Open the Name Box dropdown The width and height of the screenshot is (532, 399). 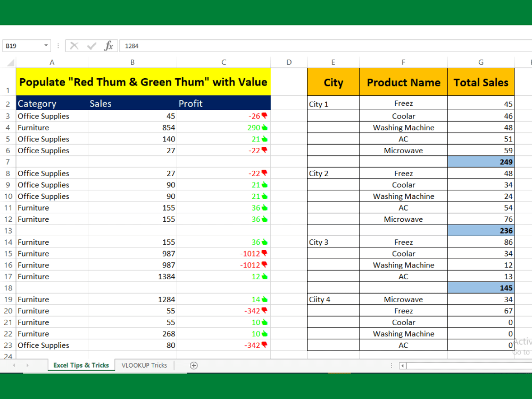pos(46,46)
